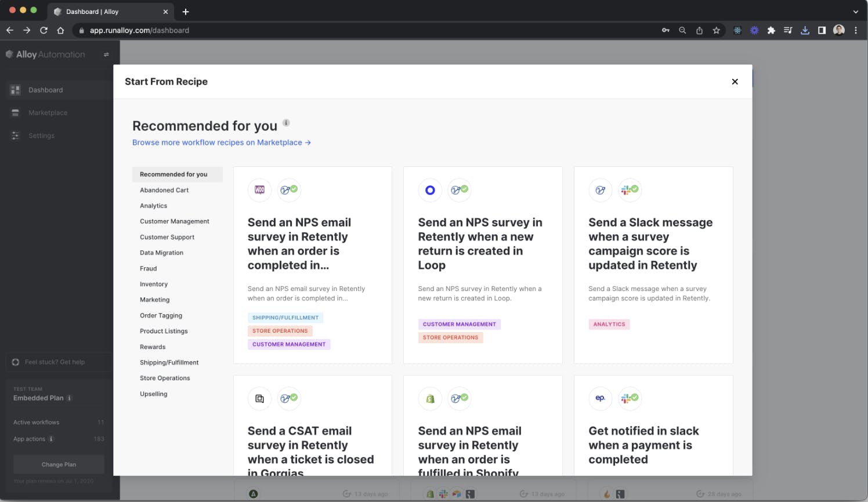Select the Customer Support category
The height and width of the screenshot is (502, 868).
[167, 237]
